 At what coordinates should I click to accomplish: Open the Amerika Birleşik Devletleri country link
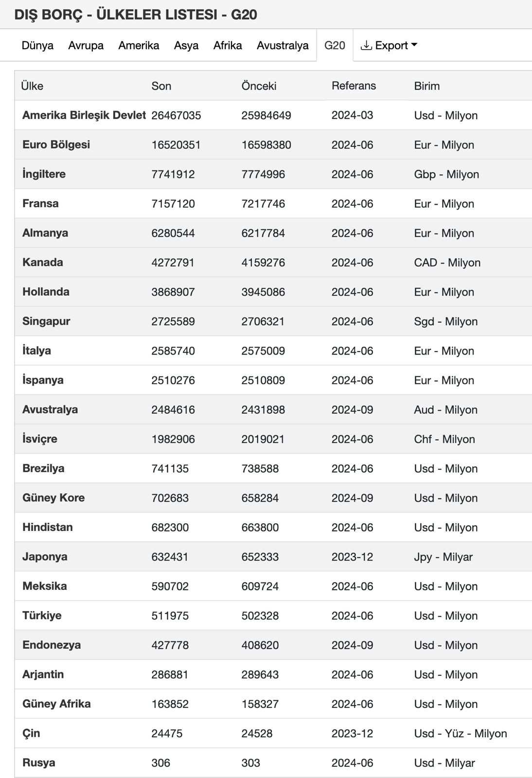84,115
